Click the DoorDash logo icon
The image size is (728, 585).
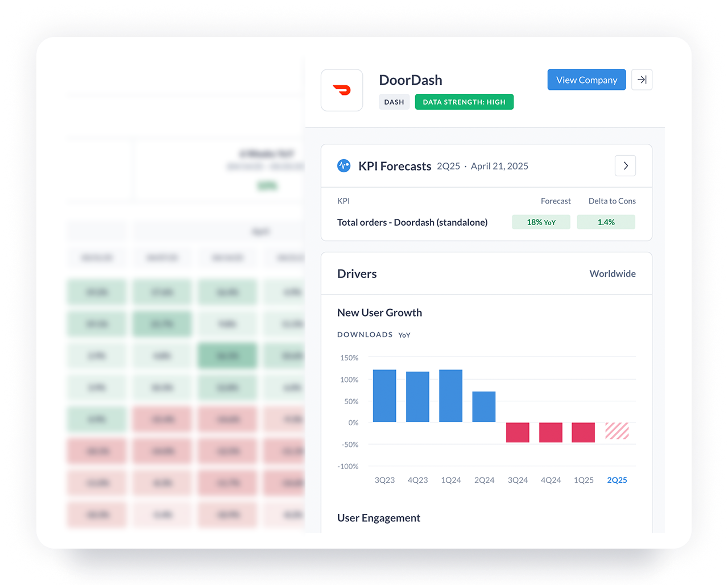point(342,90)
